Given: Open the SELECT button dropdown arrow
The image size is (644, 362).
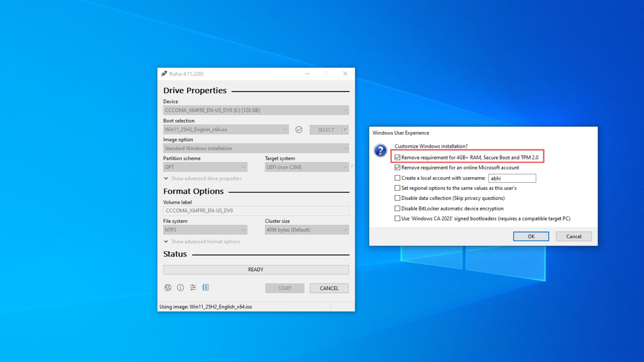Looking at the screenshot, I should point(345,129).
